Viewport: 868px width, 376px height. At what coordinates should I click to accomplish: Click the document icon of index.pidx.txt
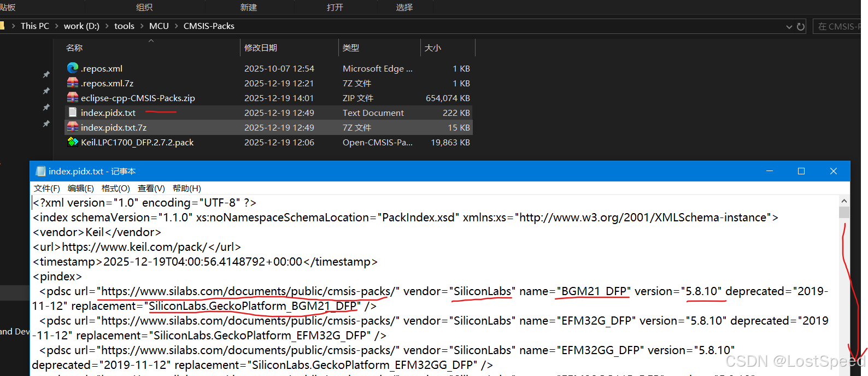pos(73,112)
